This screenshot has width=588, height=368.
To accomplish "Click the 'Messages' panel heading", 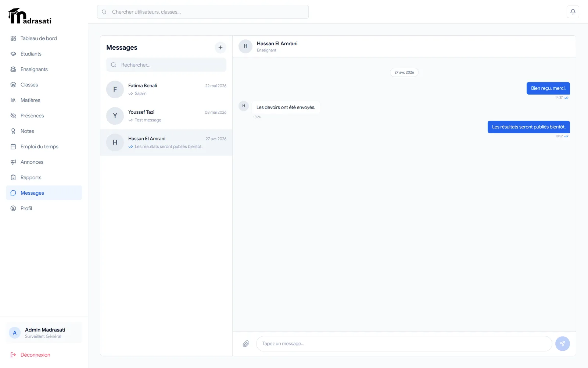I will coord(122,47).
